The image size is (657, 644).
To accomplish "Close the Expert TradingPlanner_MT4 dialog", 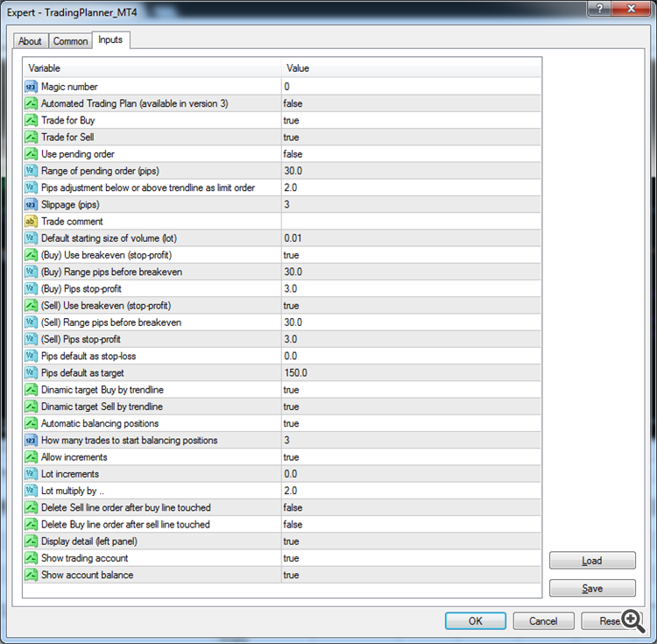I will tap(631, 8).
